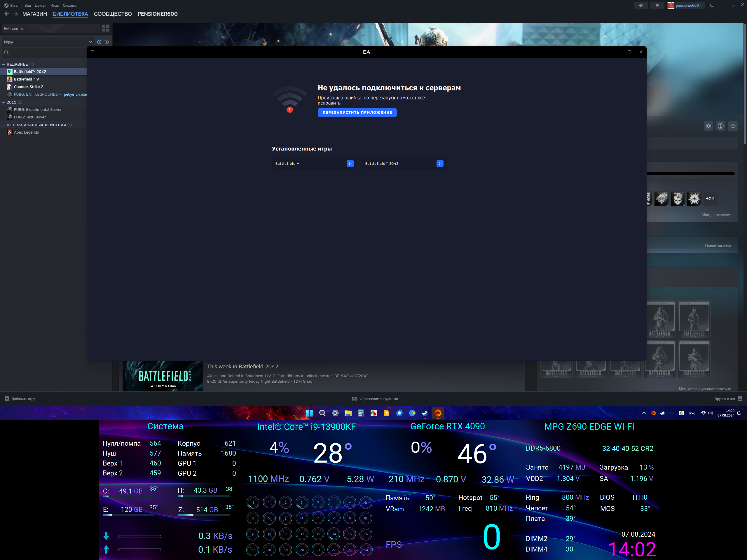747x560 pixels.
Task: Toggle recent activity clock filter
Action: [99, 42]
